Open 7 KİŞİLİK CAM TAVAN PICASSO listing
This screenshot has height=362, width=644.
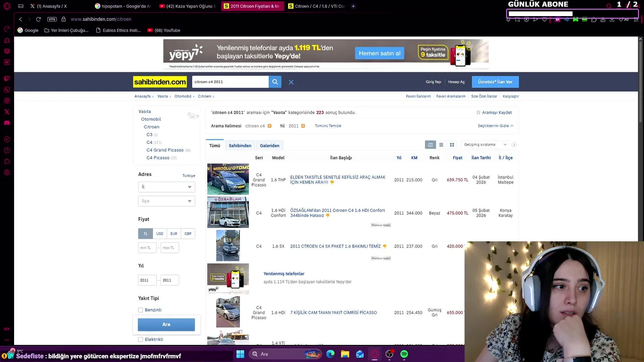click(334, 313)
